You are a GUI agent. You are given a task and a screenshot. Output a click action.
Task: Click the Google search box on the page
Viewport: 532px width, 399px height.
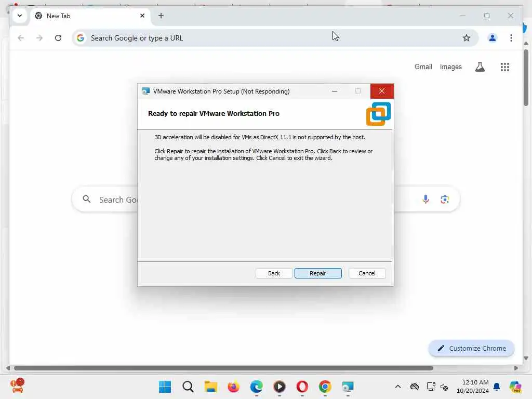(x=265, y=199)
